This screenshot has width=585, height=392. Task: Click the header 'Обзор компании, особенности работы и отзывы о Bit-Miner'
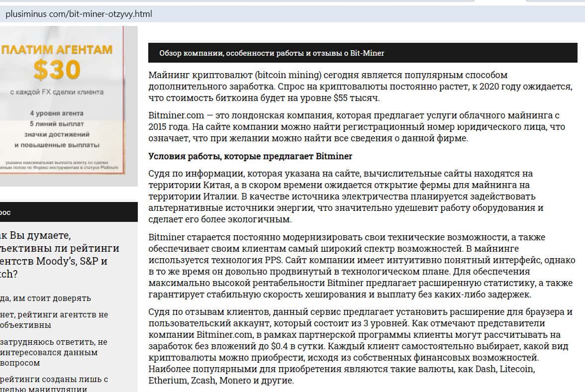tap(363, 53)
